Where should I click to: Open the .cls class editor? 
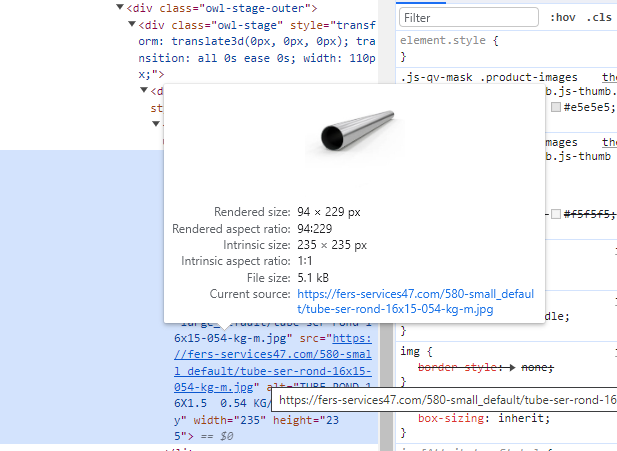pyautogui.click(x=599, y=18)
